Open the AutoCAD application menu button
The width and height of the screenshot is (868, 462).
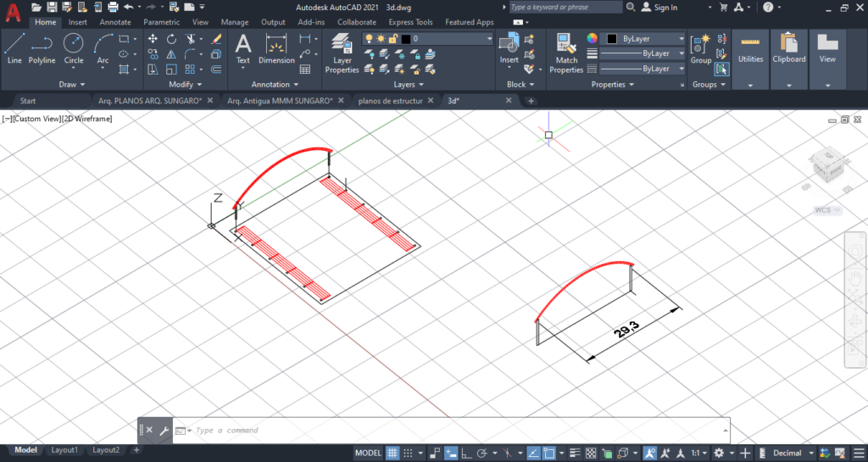[x=14, y=12]
